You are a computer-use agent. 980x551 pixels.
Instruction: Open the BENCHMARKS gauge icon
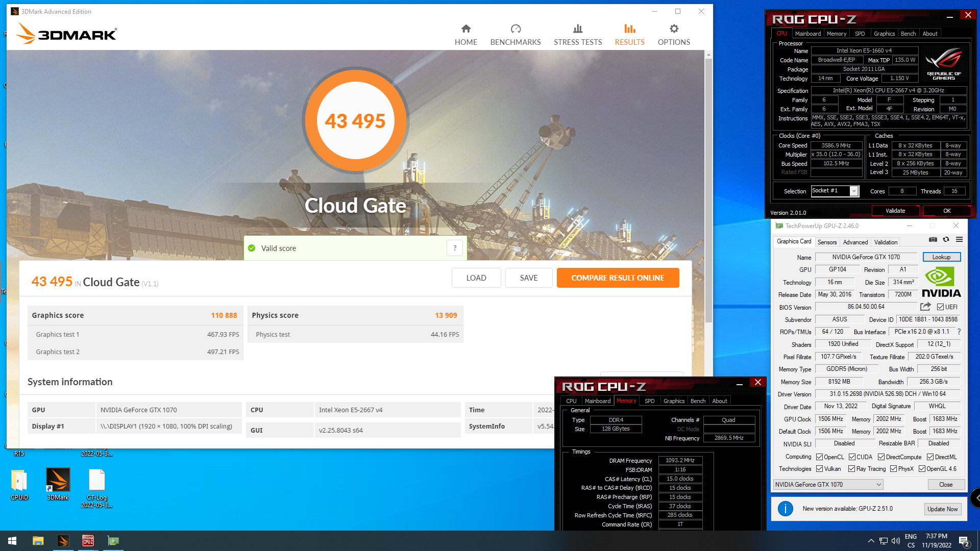tap(516, 29)
